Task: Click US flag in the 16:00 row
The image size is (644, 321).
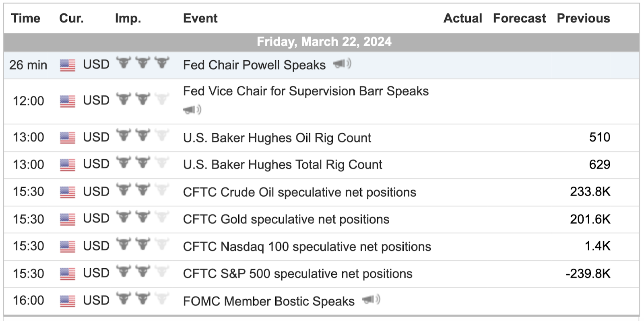Action: 68,301
